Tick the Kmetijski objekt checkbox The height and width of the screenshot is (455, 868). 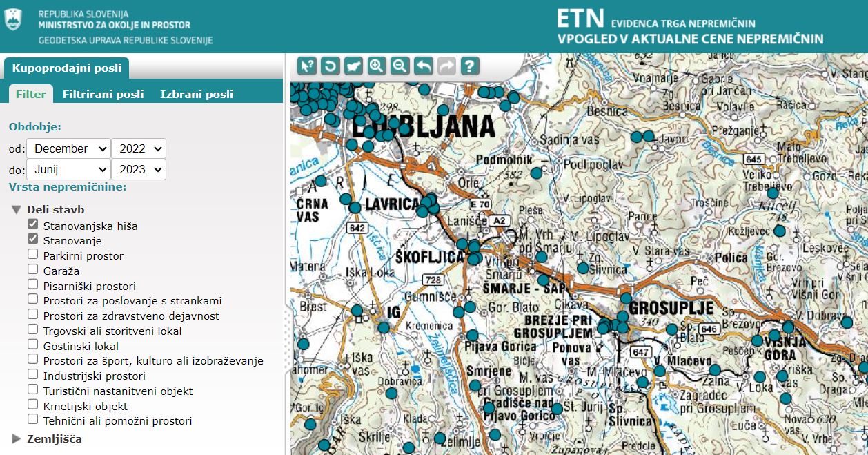pos(33,405)
